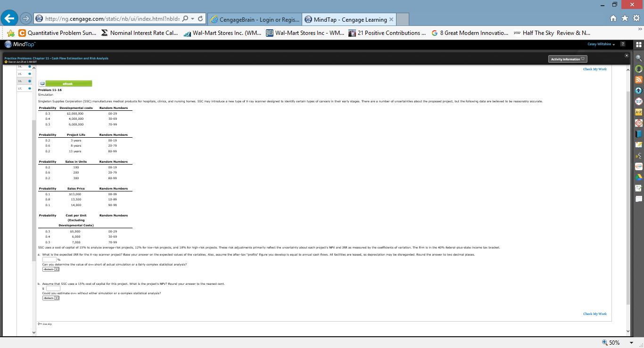Screen dimensions: 644x348
Task: Open the 21 Positive Contributions bookmark
Action: [x=387, y=33]
